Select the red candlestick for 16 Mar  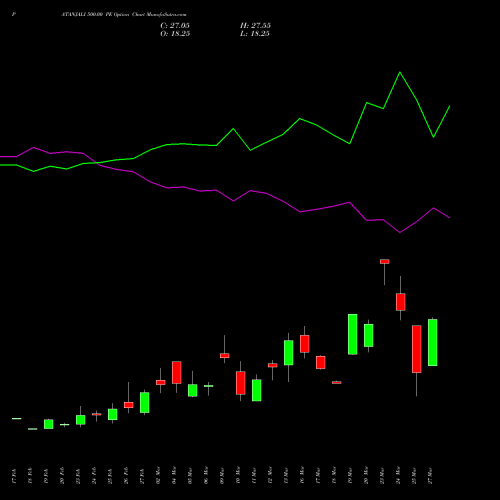(x=305, y=344)
